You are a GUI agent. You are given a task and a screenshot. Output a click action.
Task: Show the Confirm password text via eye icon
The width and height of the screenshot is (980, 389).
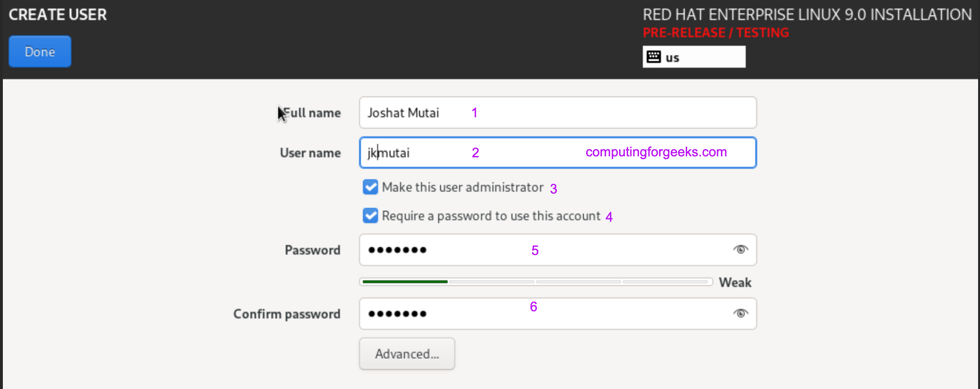(x=740, y=313)
